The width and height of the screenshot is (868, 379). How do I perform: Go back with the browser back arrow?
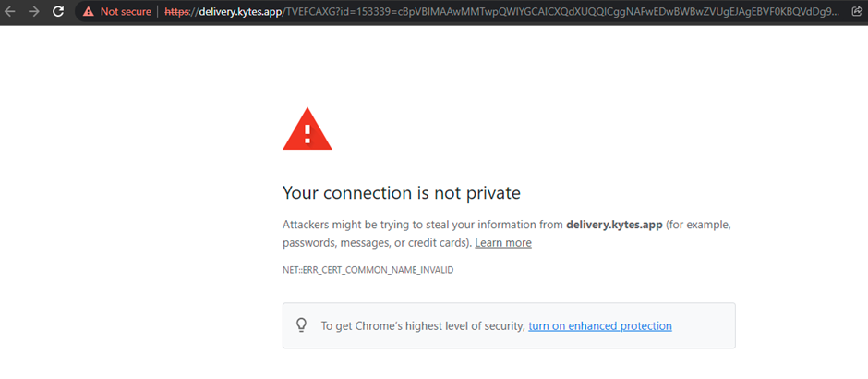(11, 12)
